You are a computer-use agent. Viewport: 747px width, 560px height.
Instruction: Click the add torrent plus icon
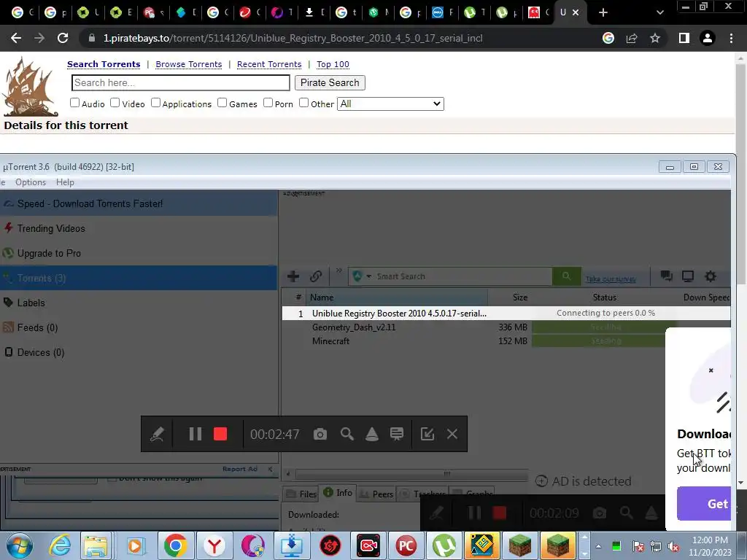293,276
